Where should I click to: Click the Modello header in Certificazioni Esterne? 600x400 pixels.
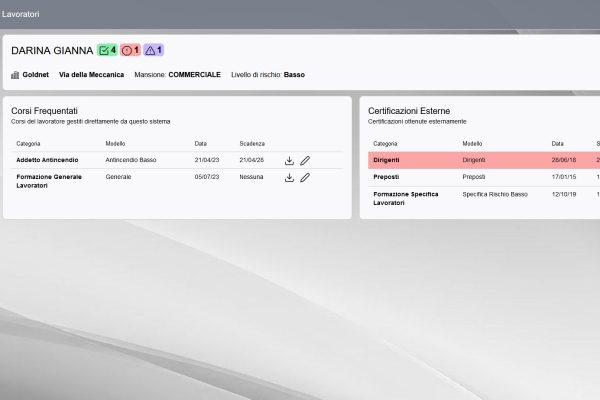click(472, 144)
